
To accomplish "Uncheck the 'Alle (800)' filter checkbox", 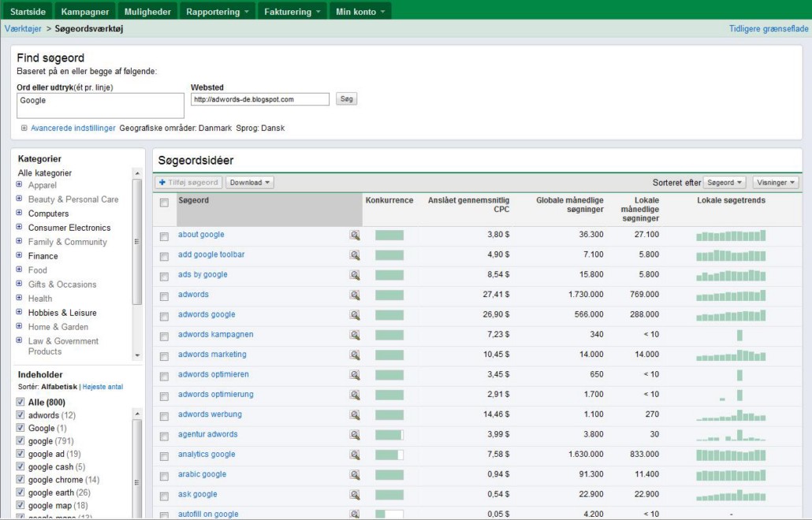I will click(x=20, y=402).
